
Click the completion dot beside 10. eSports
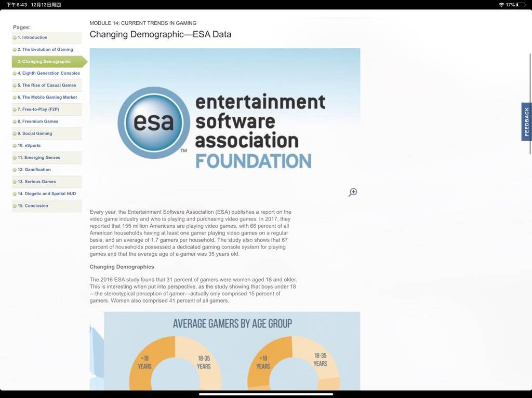coord(15,146)
